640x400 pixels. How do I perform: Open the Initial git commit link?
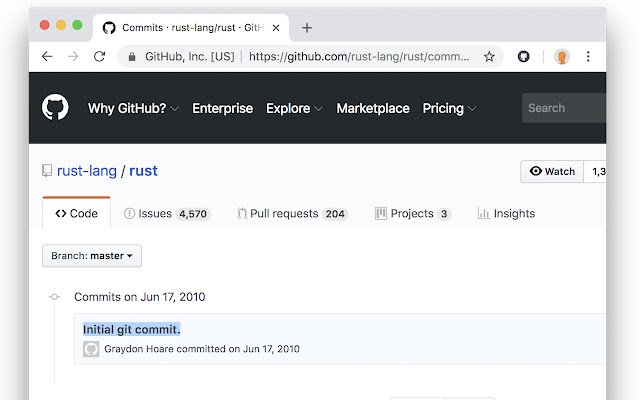tap(131, 329)
